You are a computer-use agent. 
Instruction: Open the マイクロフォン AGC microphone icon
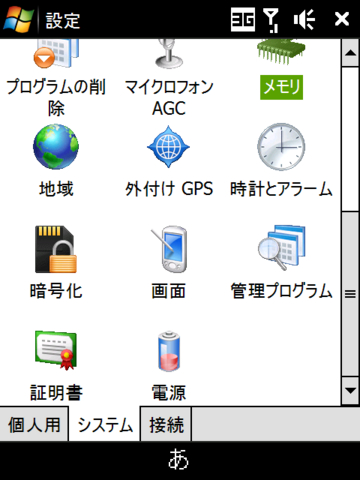pos(169,53)
